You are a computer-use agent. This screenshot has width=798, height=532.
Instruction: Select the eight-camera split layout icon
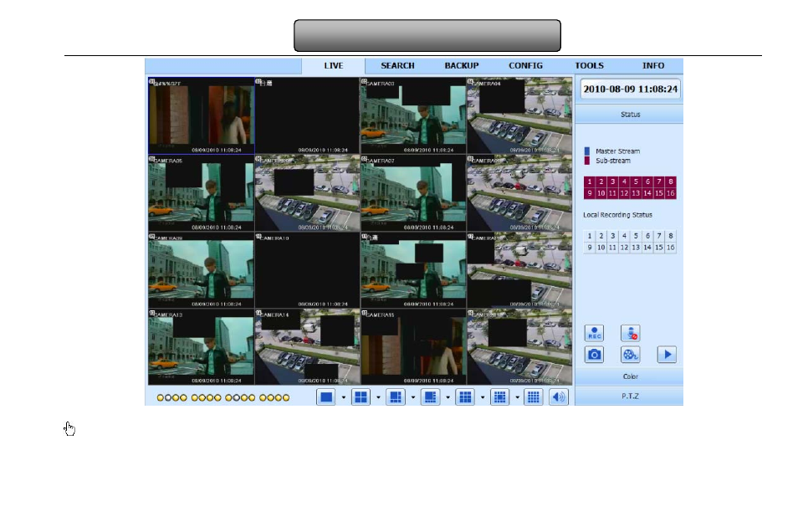[431, 397]
